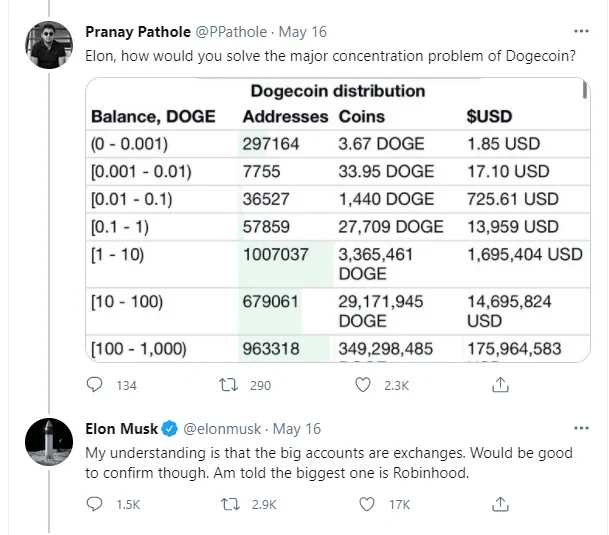609x535 pixels.
Task: Open more options on Pranay's tweet
Action: [583, 30]
